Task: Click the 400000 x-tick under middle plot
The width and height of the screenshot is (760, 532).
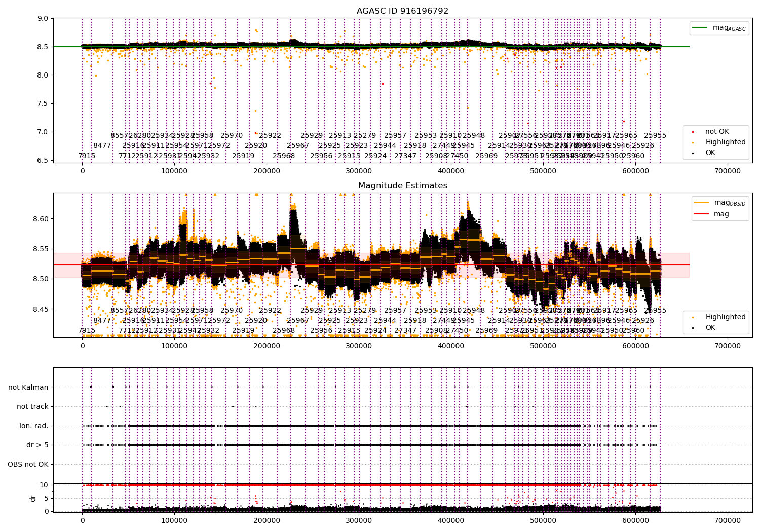Action: [x=451, y=346]
